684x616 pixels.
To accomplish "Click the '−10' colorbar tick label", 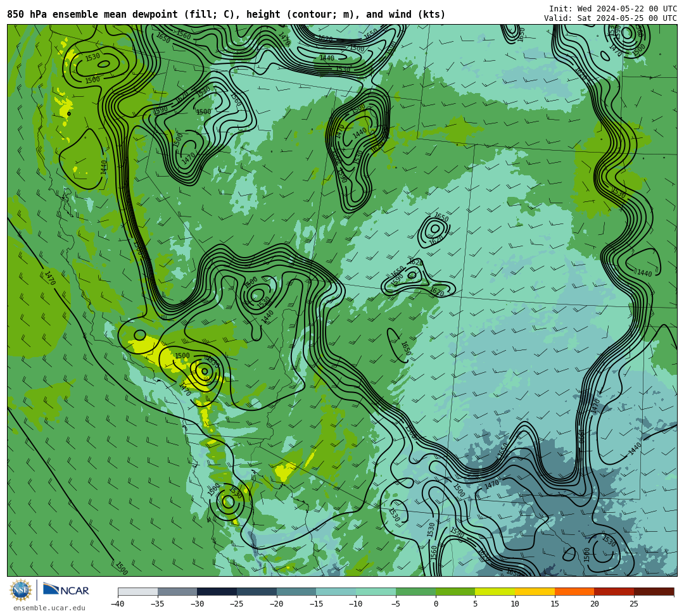I will (x=355, y=604).
